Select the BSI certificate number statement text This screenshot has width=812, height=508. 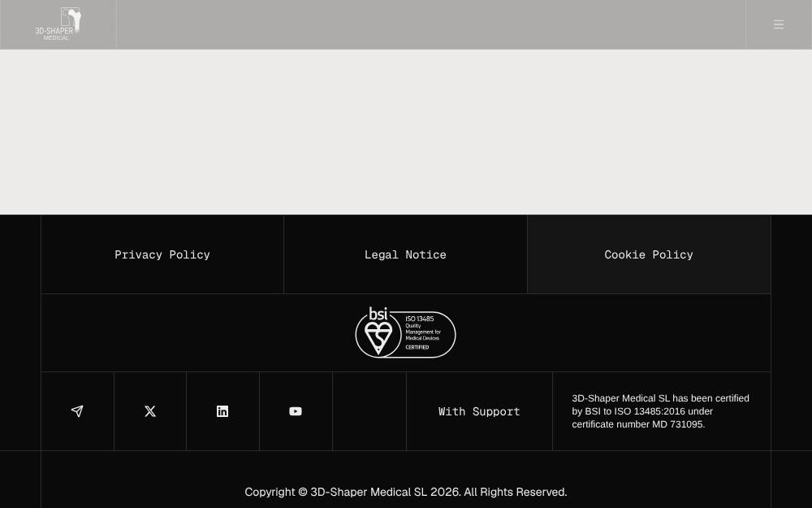(x=661, y=411)
